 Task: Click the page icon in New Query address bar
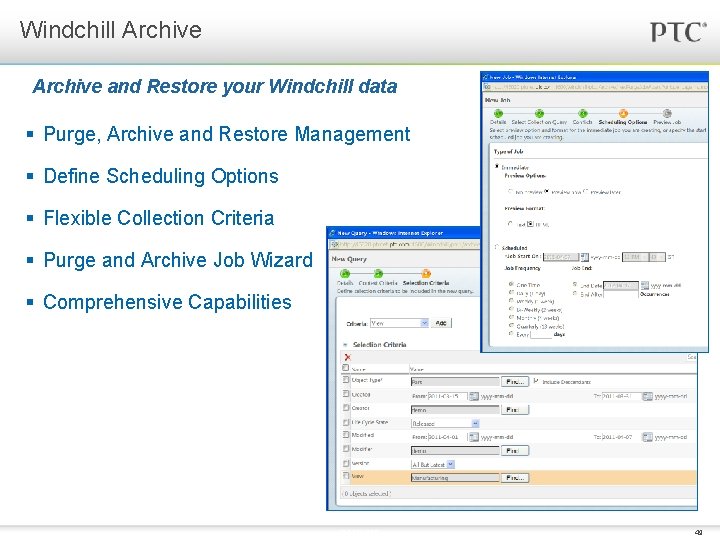tap(335, 244)
